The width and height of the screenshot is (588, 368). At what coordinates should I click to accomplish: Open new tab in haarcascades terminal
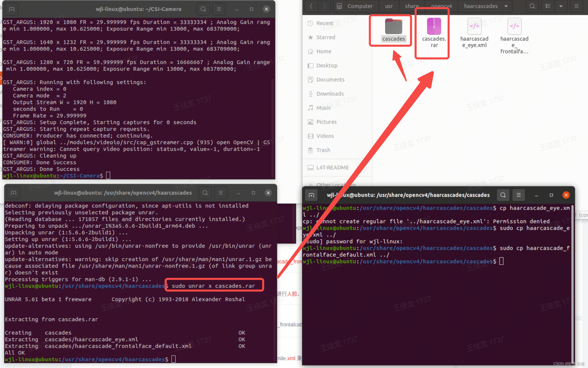click(x=13, y=193)
